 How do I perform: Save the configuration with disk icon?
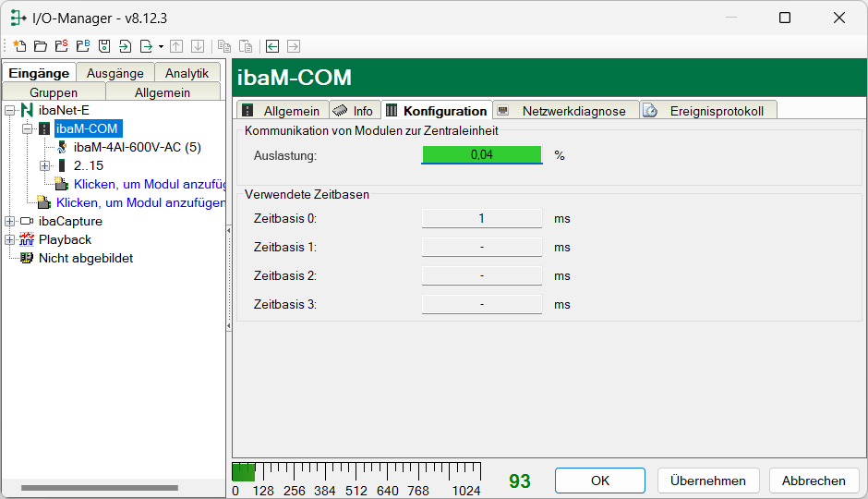tap(104, 46)
